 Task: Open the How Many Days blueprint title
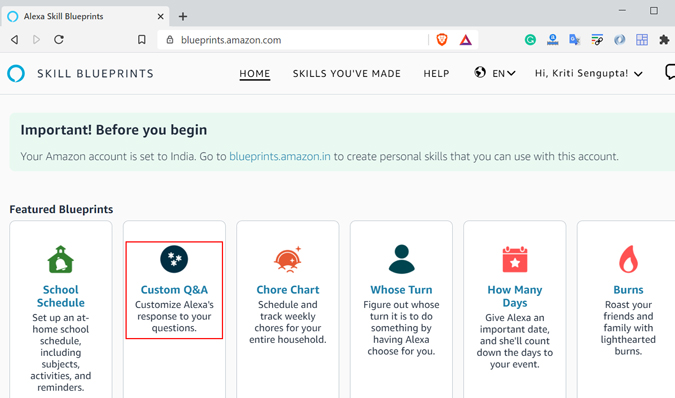[515, 296]
